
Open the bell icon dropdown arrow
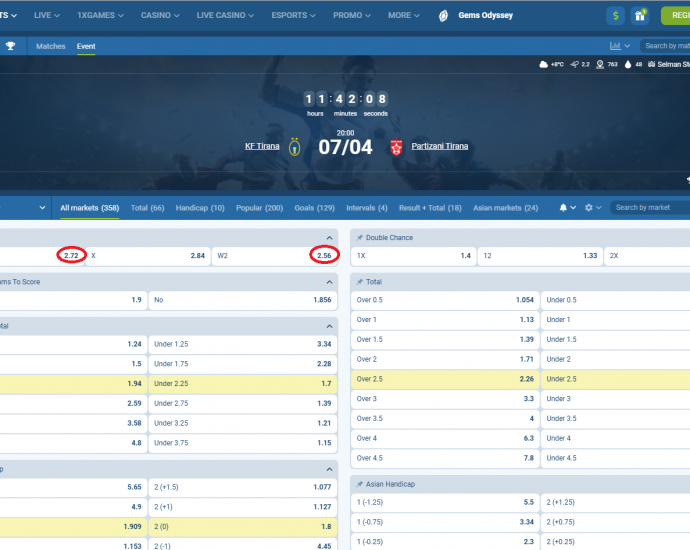[x=573, y=208]
